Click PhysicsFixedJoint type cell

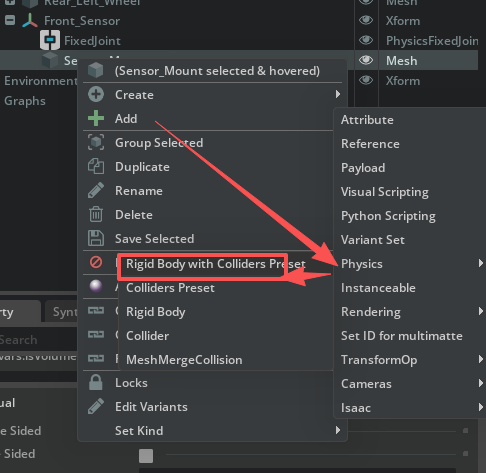(x=432, y=41)
